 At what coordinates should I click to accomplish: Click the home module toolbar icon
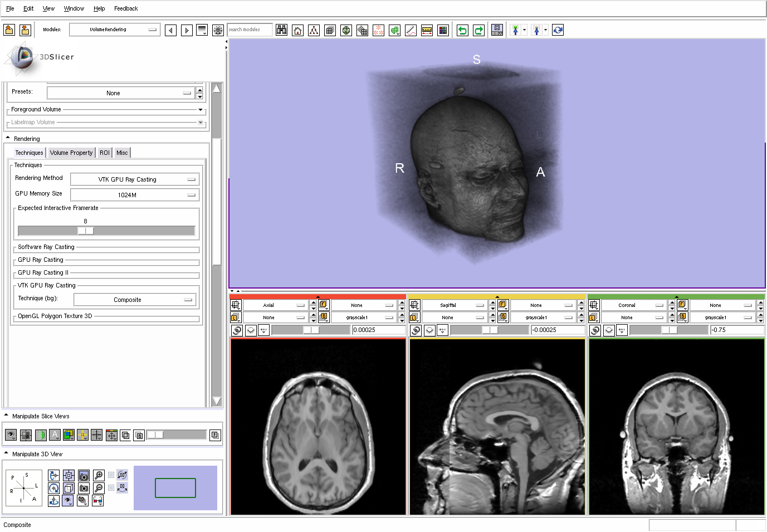click(298, 30)
